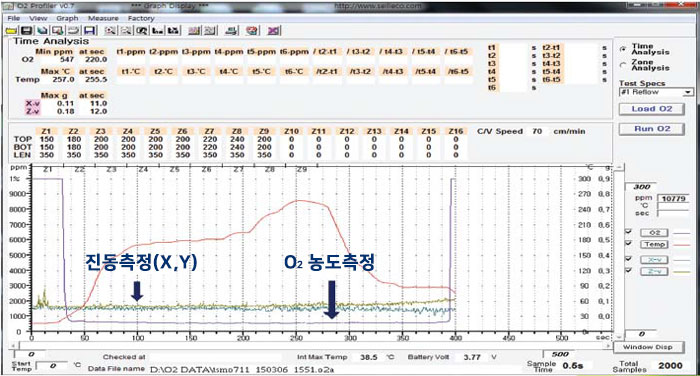Select the Zone Analysis radio button
Viewport: 700px width, 376px height.
click(x=623, y=65)
